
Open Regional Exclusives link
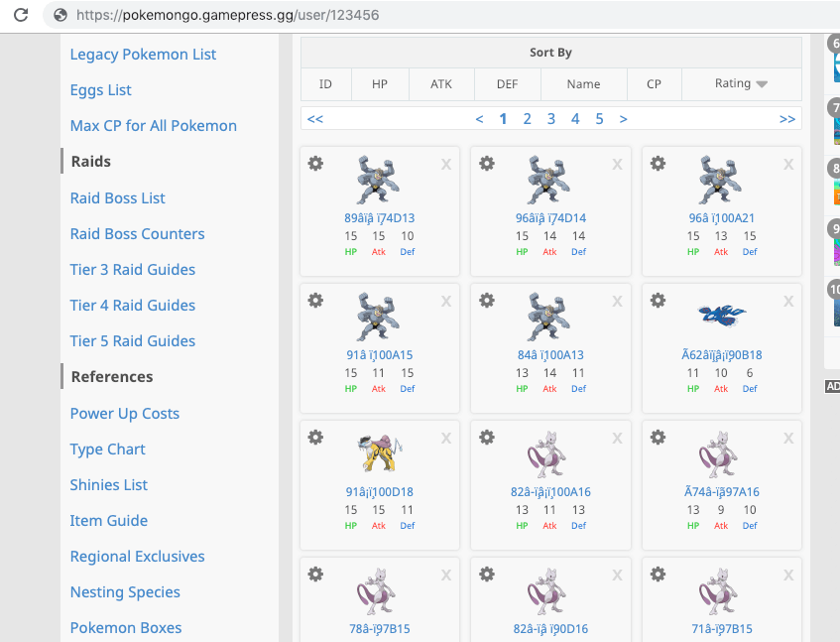tap(137, 557)
